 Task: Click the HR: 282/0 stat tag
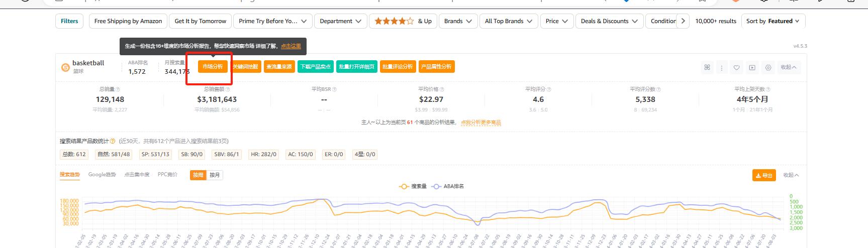pos(263,155)
